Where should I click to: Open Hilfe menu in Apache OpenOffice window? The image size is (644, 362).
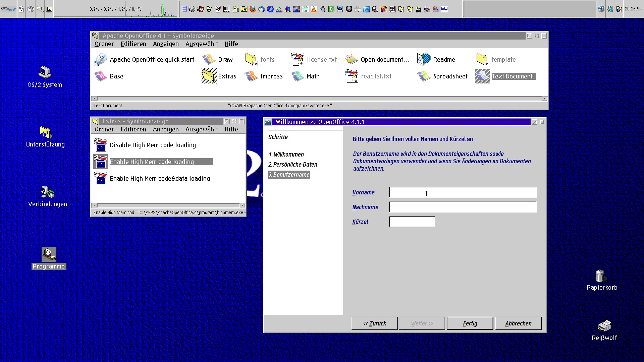231,44
